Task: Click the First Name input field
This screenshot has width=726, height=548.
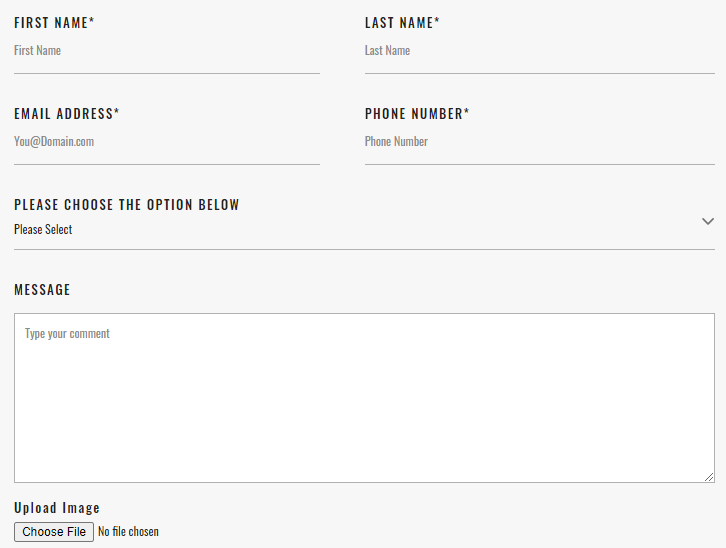Action: point(166,51)
